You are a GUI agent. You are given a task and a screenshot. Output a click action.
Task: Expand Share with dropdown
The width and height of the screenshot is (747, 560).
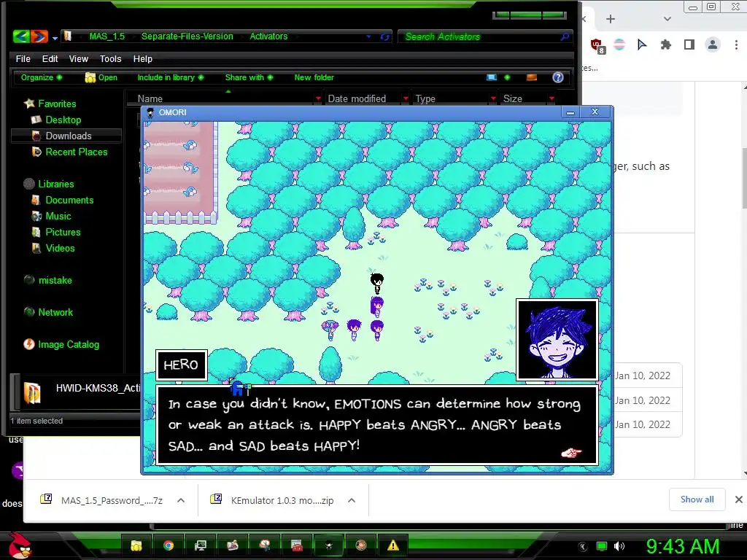(x=249, y=77)
